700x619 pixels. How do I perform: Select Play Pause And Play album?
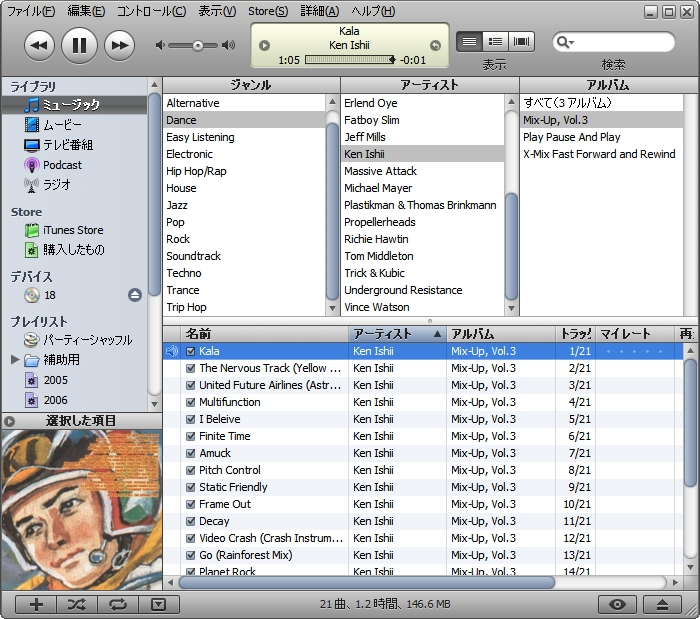coord(601,137)
